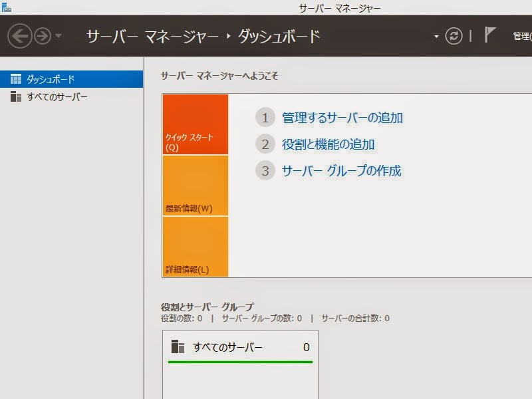The image size is (532, 399).
Task: Click the step 1 number circle
Action: pos(265,118)
